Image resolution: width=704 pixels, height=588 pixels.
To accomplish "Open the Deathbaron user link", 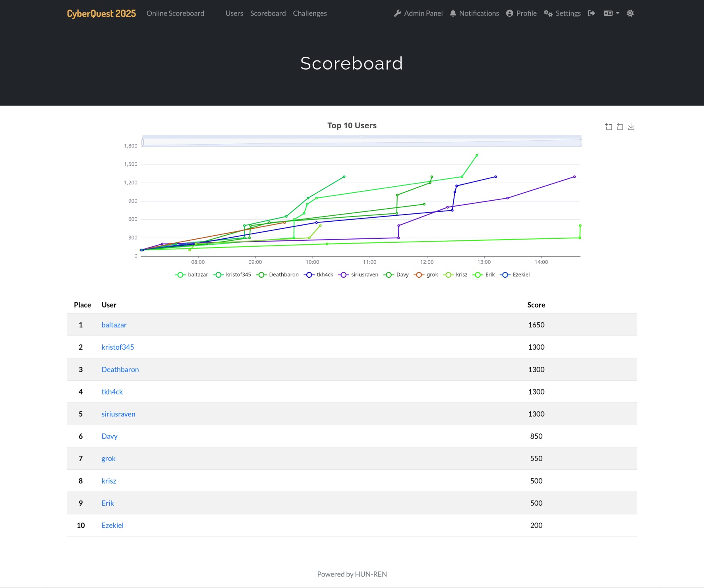I will pyautogui.click(x=120, y=369).
